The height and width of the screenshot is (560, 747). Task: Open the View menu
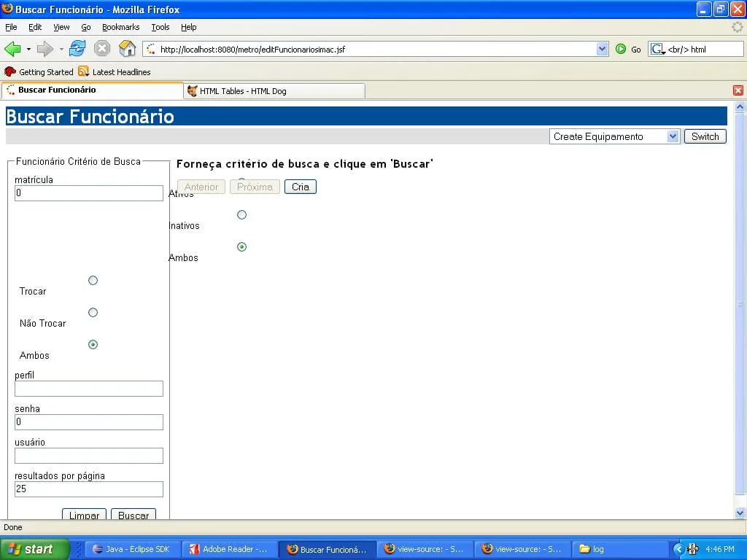tap(61, 27)
